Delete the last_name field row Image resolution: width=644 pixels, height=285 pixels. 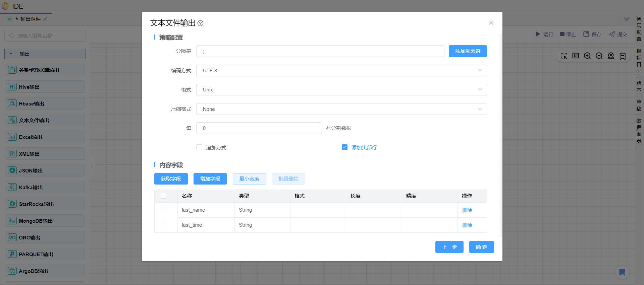tap(467, 210)
